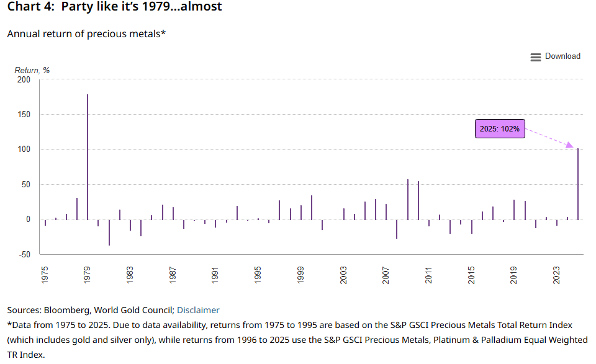
Task: Click the 2019 x-axis year label
Action: click(x=514, y=275)
